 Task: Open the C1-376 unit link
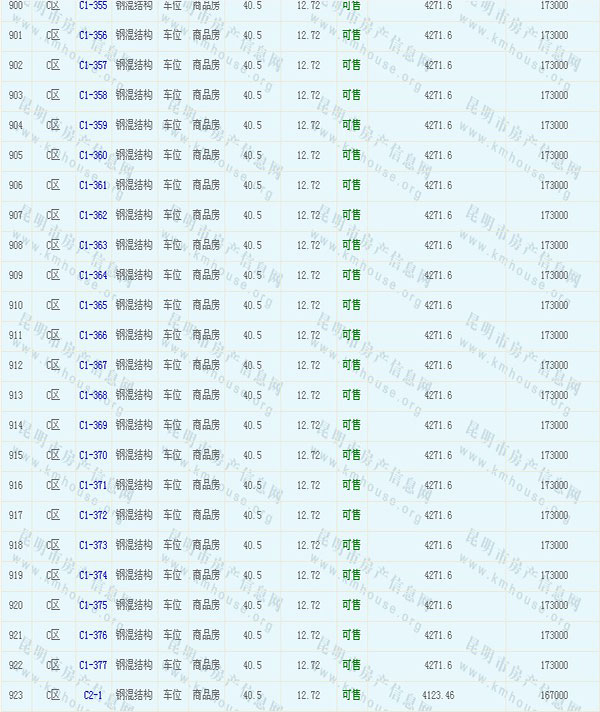(x=93, y=636)
